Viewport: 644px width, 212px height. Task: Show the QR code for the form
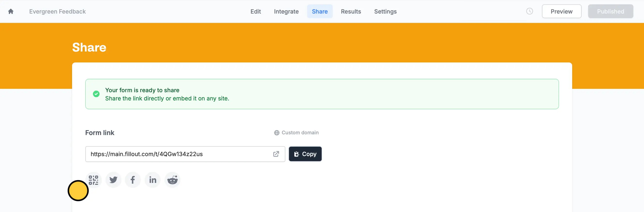[94, 180]
